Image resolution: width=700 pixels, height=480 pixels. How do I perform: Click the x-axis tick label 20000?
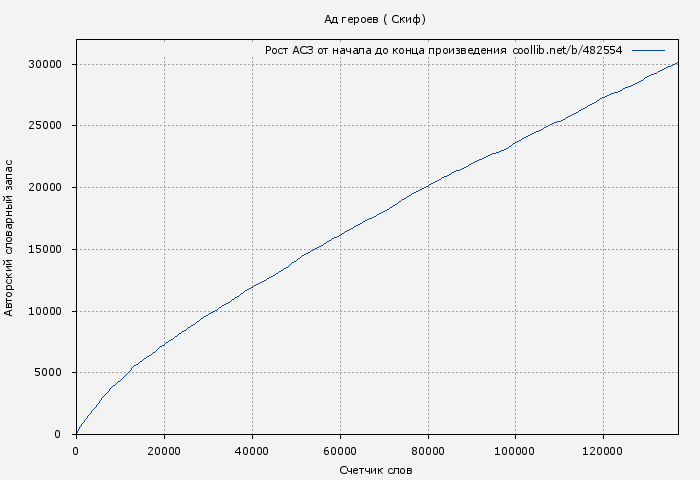(164, 452)
